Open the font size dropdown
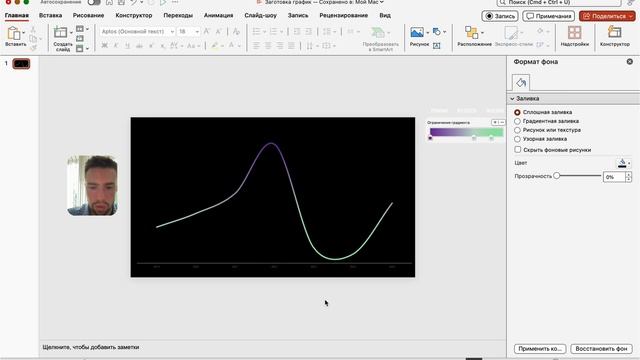Viewport: 640px width, 360px height. click(x=197, y=31)
